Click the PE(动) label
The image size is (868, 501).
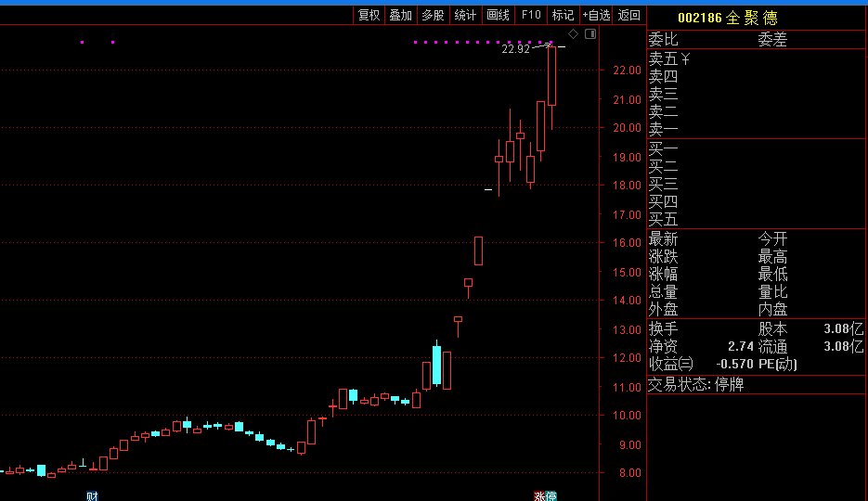[x=778, y=365]
